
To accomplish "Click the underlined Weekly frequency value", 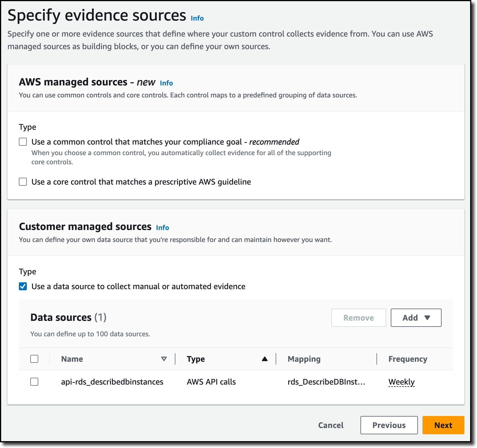I will [x=401, y=382].
